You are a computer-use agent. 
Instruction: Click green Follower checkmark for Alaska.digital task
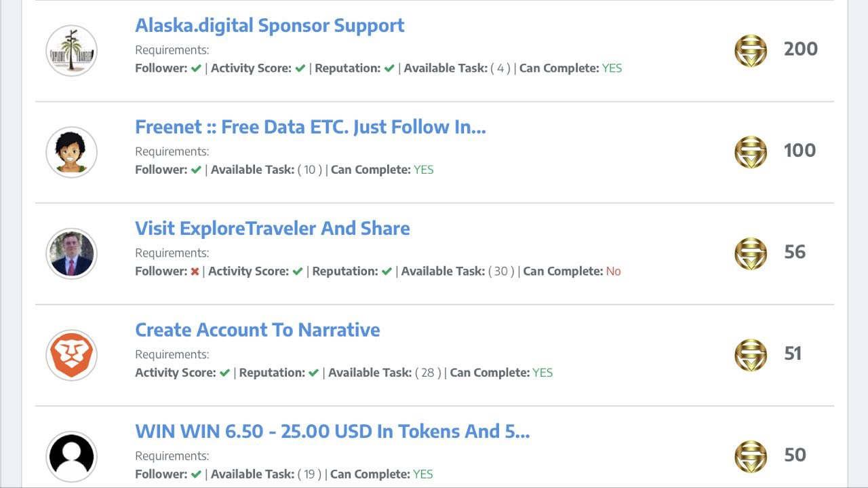point(196,69)
